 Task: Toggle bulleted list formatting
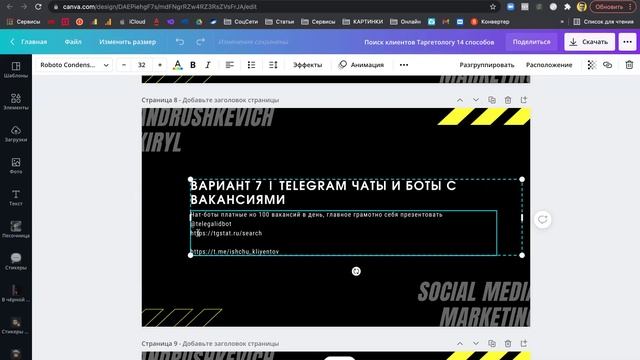pos(251,65)
